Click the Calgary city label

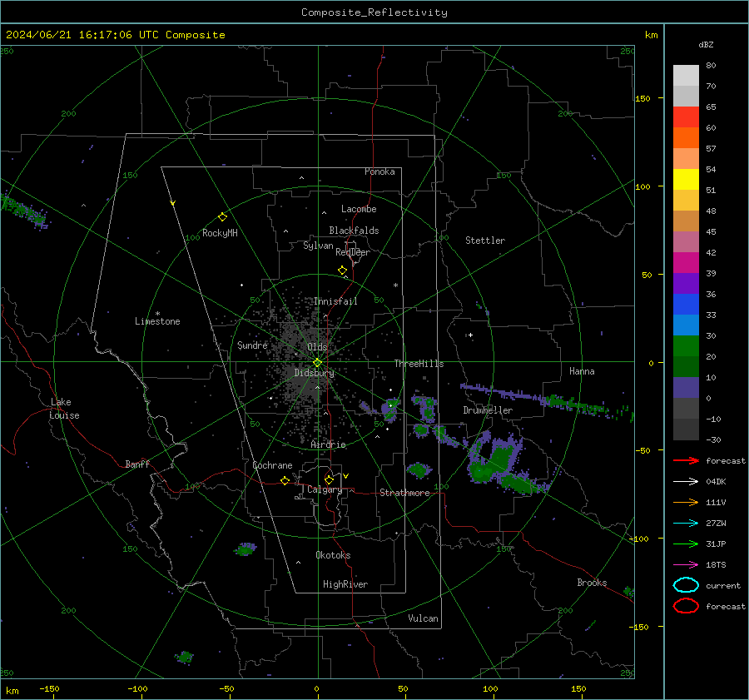click(x=325, y=489)
